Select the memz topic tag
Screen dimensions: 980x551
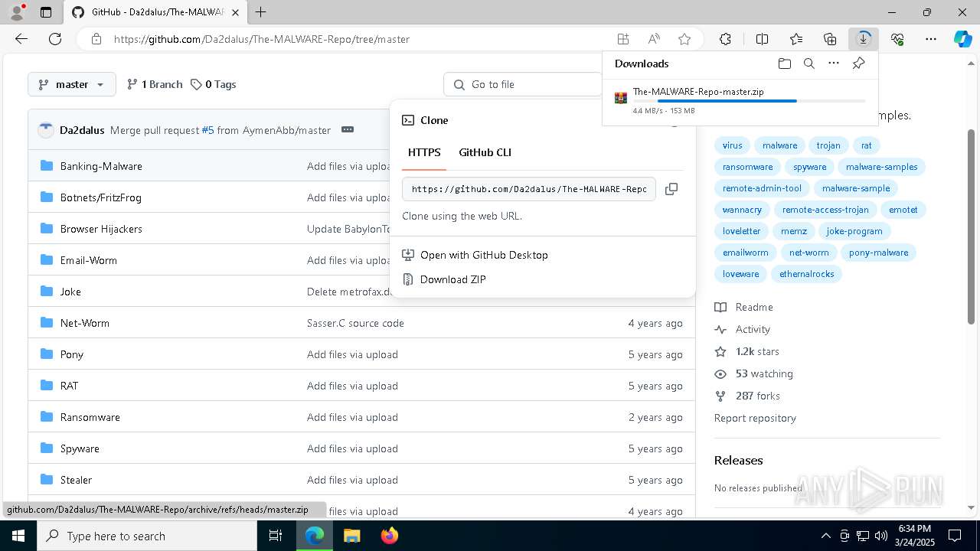click(794, 231)
